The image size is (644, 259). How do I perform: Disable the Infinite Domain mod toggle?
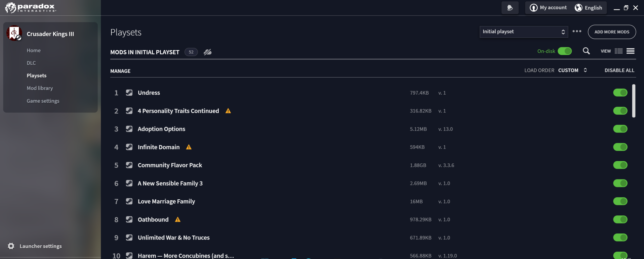pos(620,147)
